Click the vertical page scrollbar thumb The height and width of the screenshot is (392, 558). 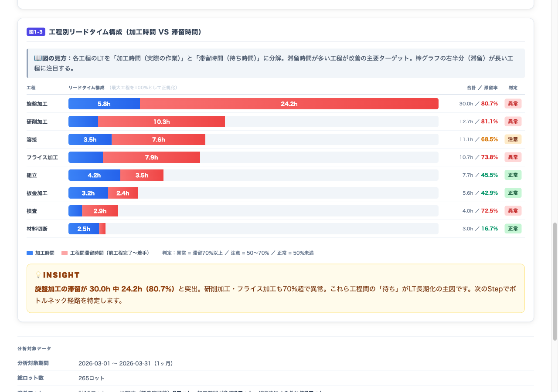pyautogui.click(x=555, y=281)
